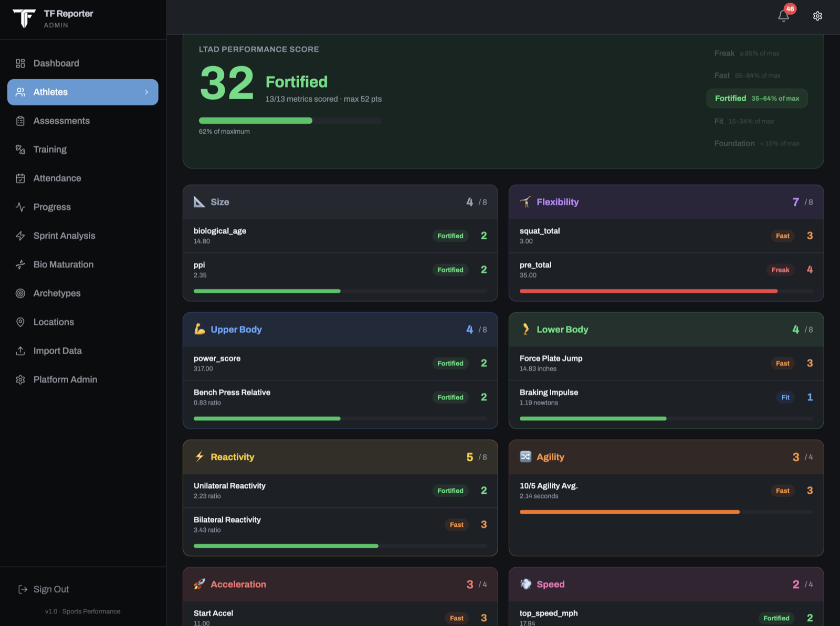Click the Fit 15–34% legend entry
Viewport: 840px width, 626px height.
pos(744,121)
